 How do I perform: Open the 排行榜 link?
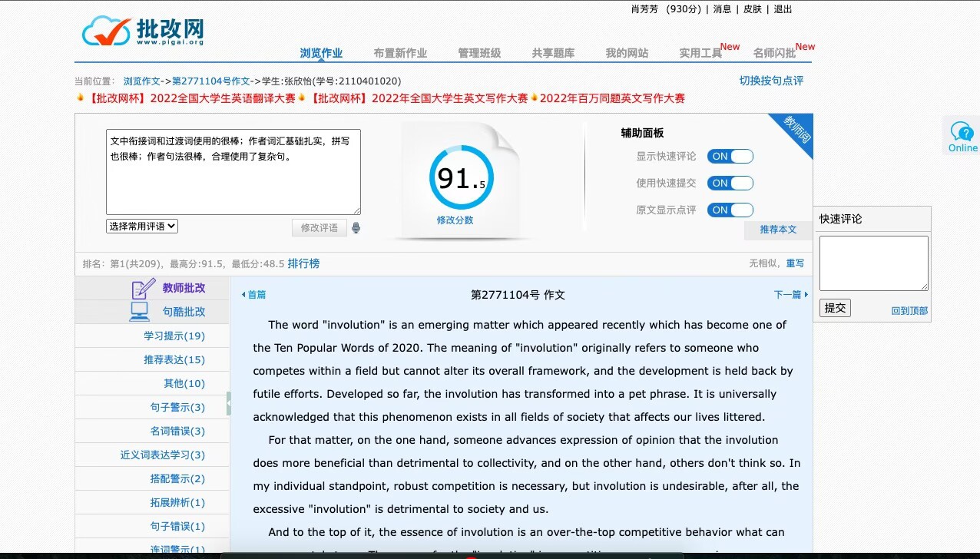click(x=303, y=264)
